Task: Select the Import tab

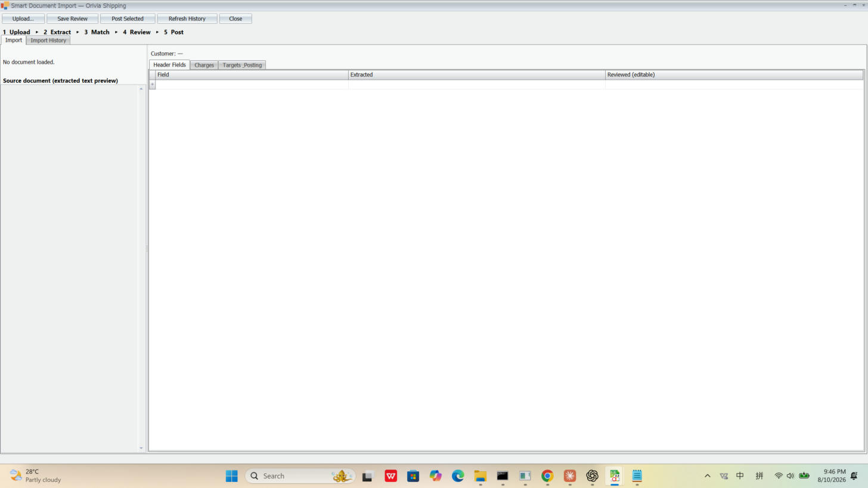Action: (x=14, y=40)
